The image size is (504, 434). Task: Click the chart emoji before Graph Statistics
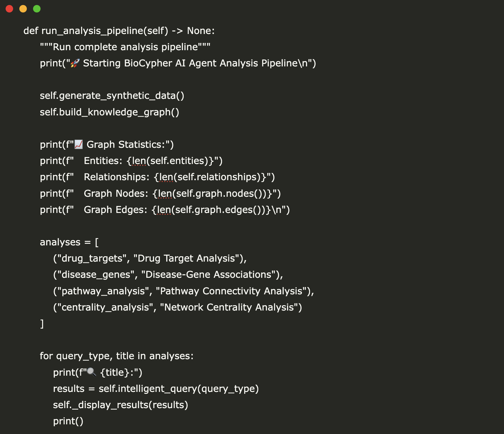click(79, 144)
